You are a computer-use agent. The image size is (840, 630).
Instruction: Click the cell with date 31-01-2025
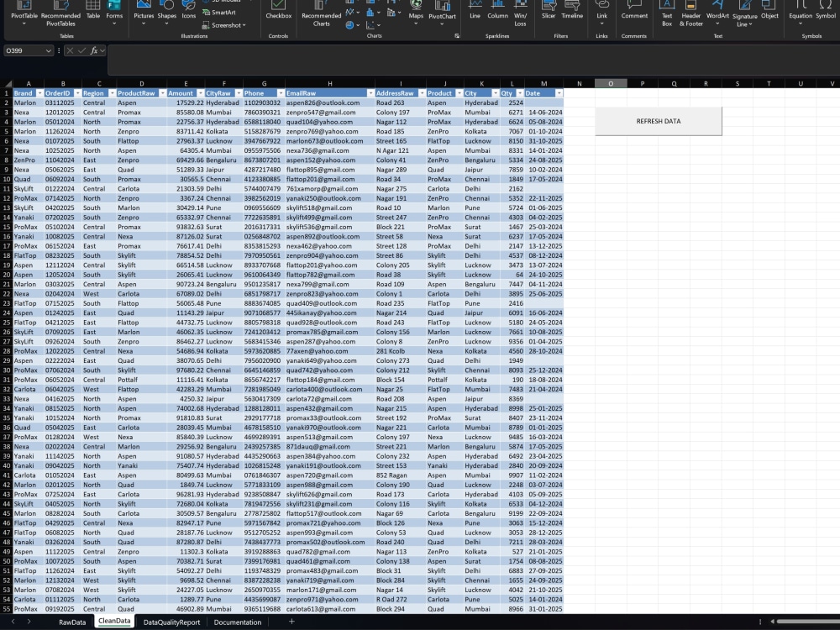(x=543, y=609)
